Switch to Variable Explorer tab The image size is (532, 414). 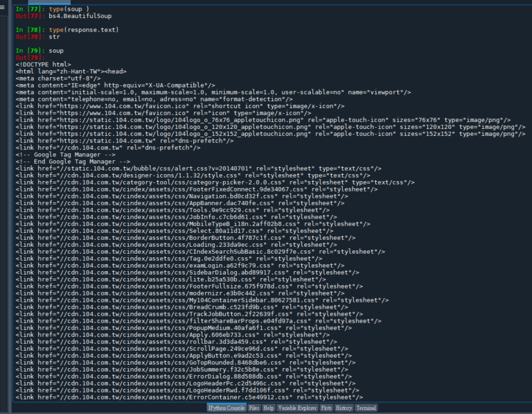point(296,408)
